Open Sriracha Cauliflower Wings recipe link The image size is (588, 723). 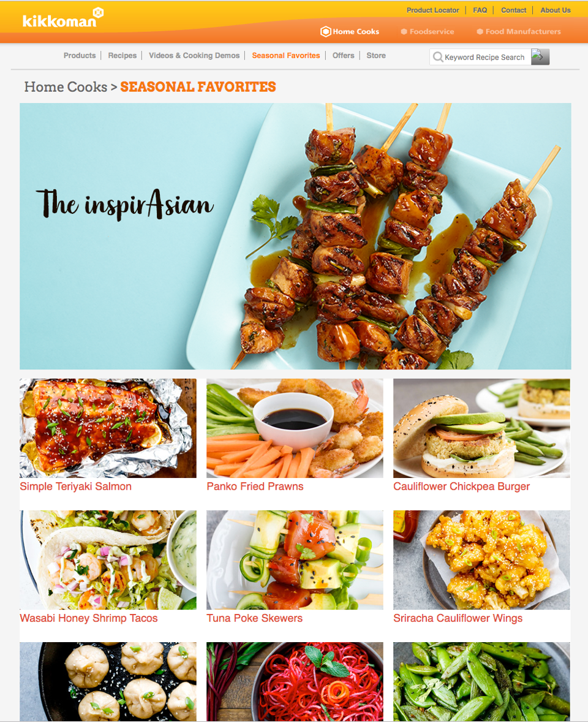point(458,618)
